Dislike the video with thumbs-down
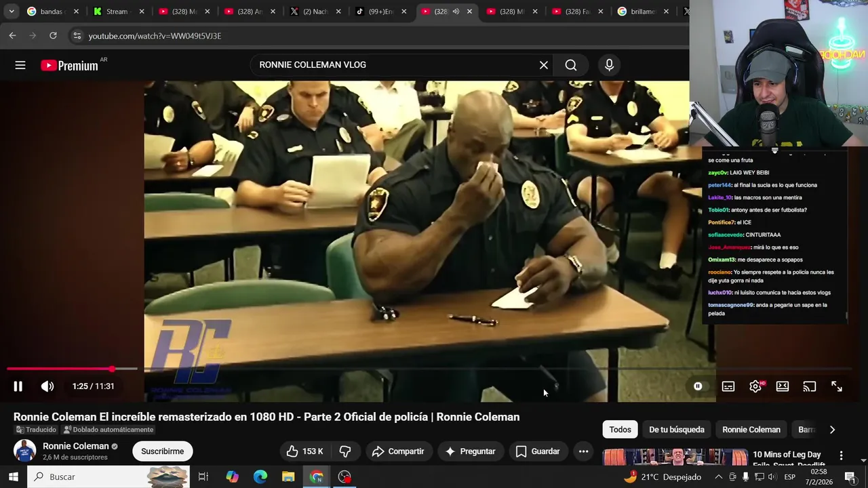 click(x=345, y=451)
